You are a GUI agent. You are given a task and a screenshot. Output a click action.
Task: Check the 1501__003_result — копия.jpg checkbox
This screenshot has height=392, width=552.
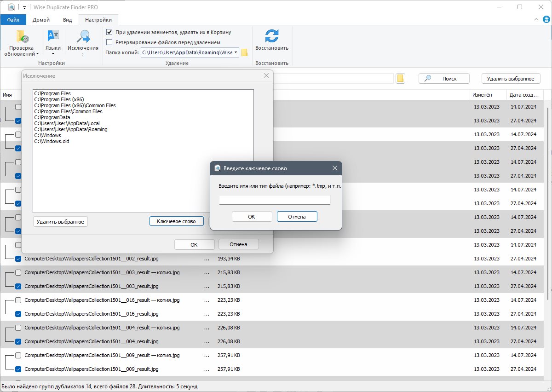[18, 272]
